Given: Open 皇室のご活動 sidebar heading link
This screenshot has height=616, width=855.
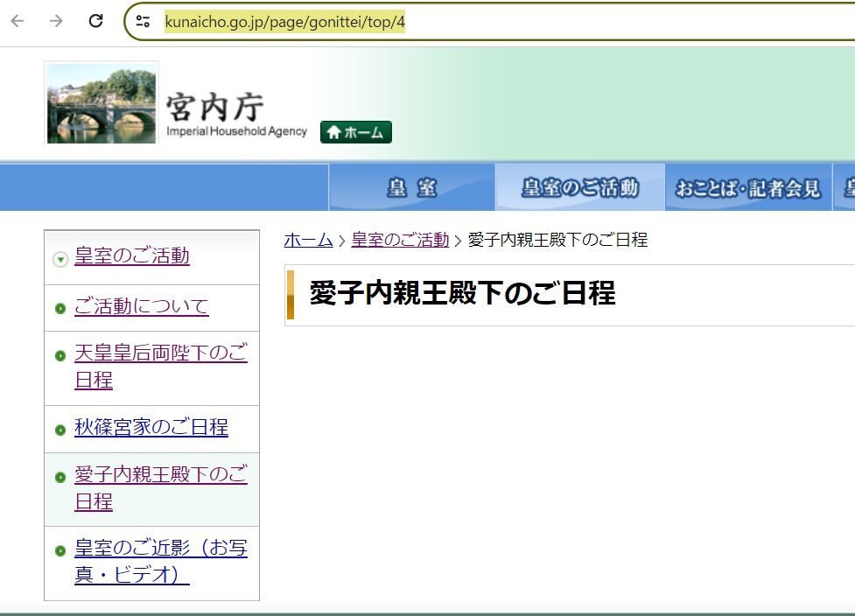Looking at the screenshot, I should pyautogui.click(x=132, y=256).
